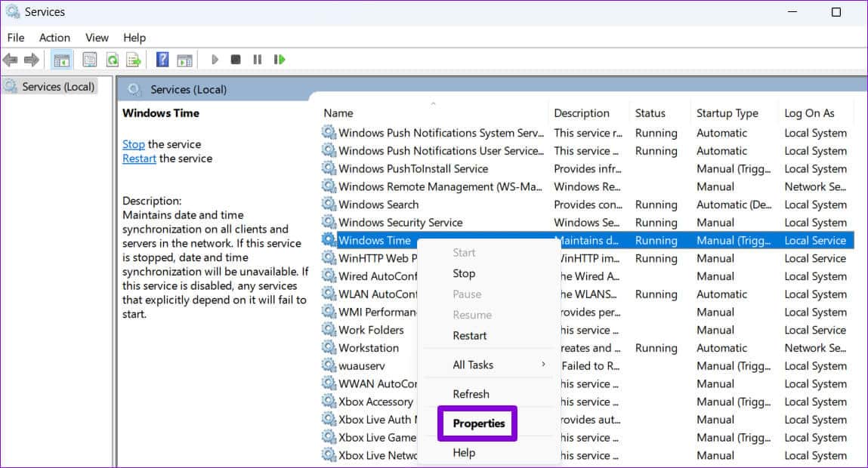Click gear icon of Windows Search service
Image resolution: width=868 pixels, height=468 pixels.
click(329, 204)
